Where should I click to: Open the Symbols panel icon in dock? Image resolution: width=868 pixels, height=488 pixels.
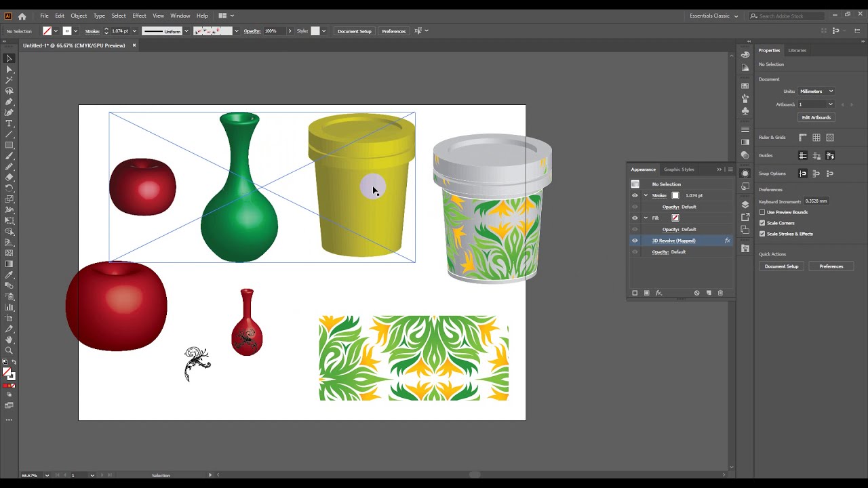[745, 110]
